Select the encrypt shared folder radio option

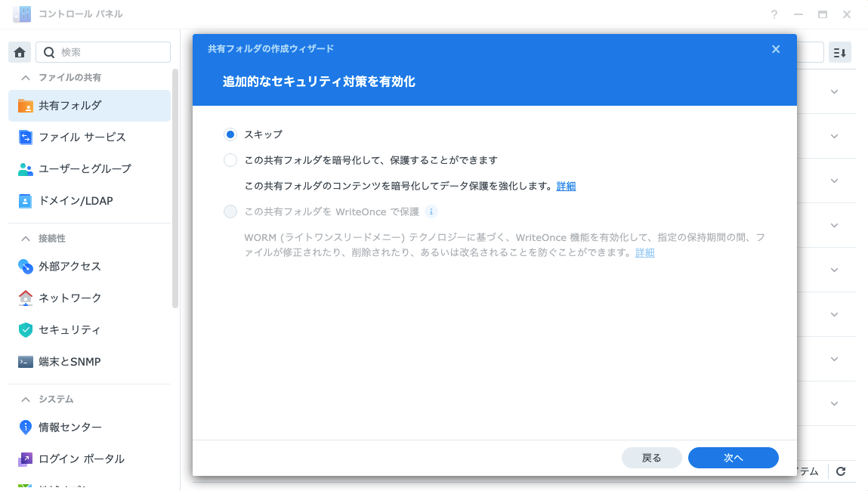pos(230,160)
